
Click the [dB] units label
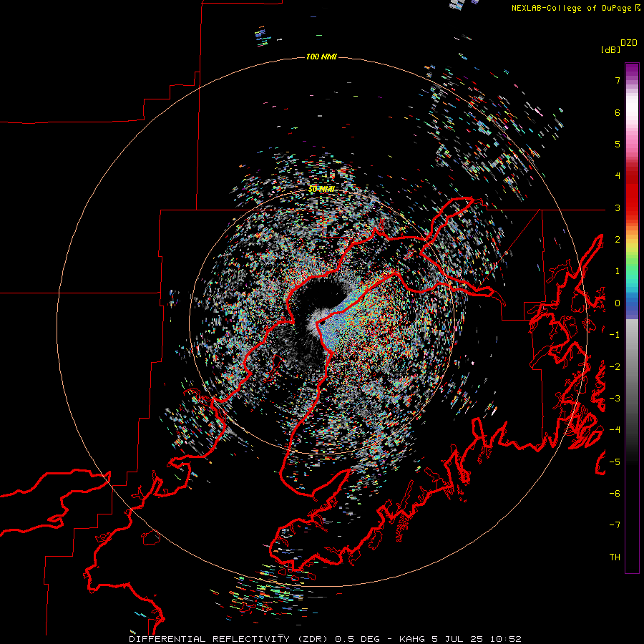[x=611, y=50]
